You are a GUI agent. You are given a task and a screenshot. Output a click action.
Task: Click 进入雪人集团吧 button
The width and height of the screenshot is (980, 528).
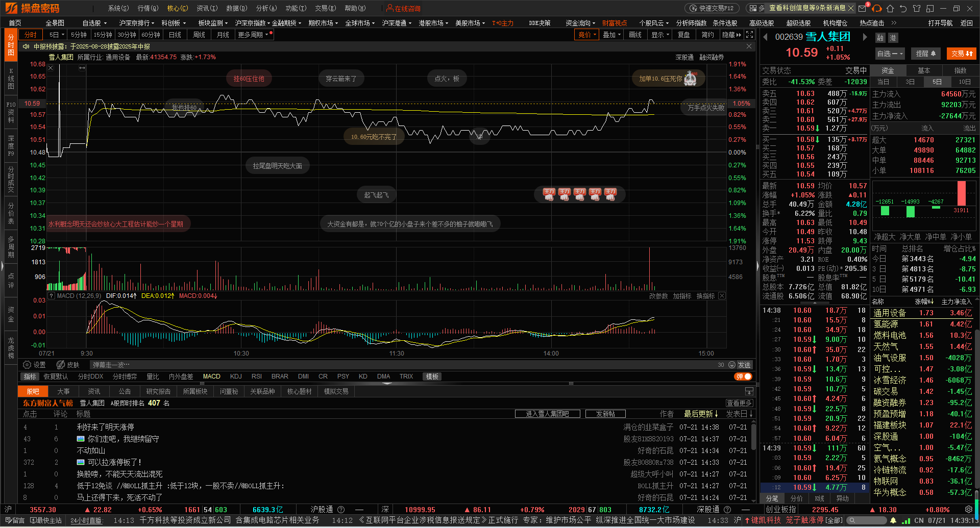pos(547,414)
